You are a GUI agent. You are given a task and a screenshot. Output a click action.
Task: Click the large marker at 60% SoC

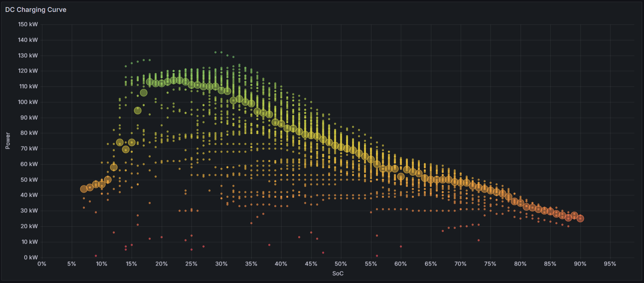pyautogui.click(x=400, y=177)
